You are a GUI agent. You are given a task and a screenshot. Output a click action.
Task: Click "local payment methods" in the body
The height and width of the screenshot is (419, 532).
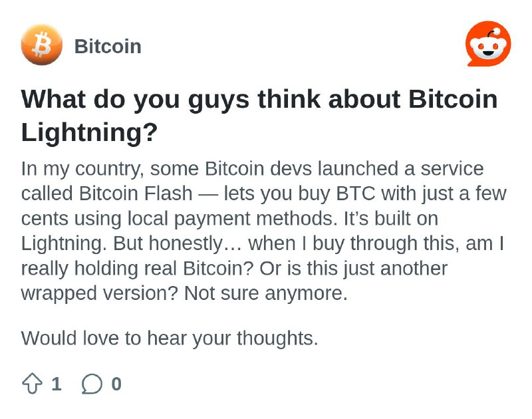tap(232, 219)
